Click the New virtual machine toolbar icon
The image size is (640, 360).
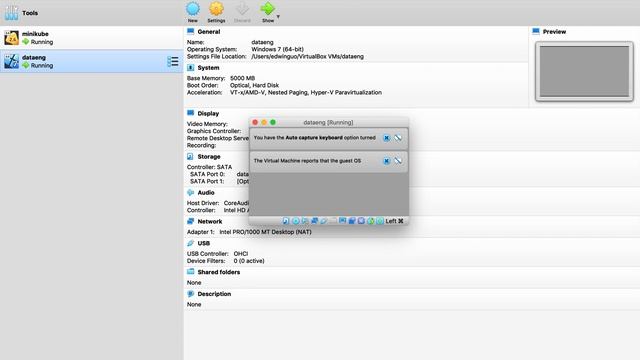point(193,9)
